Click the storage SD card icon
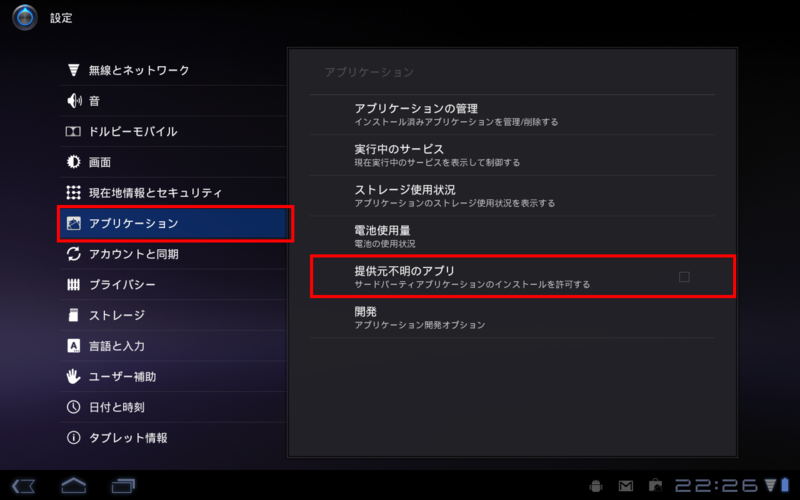Screen dimensions: 800x500 (x=73, y=315)
